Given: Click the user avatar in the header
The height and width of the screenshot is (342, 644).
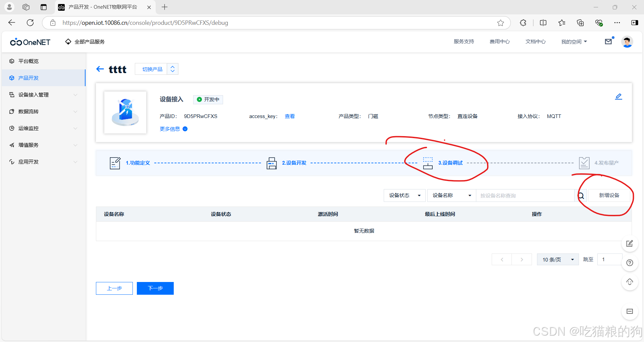Looking at the screenshot, I should (x=627, y=42).
